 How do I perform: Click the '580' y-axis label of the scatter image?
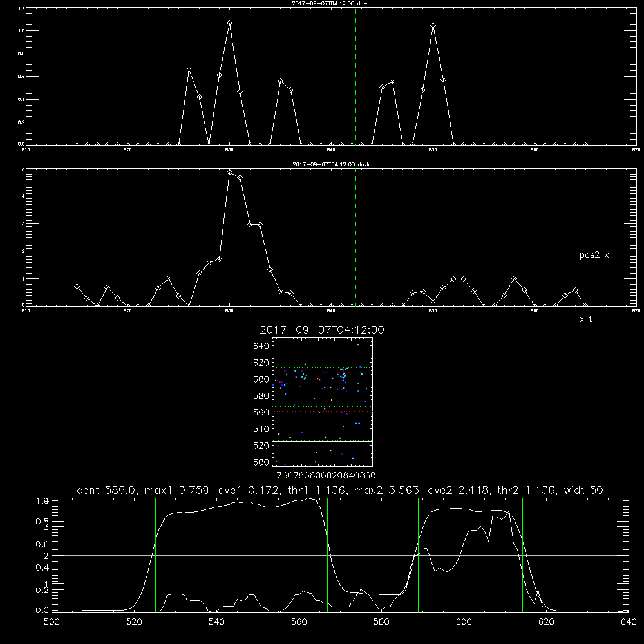(261, 395)
